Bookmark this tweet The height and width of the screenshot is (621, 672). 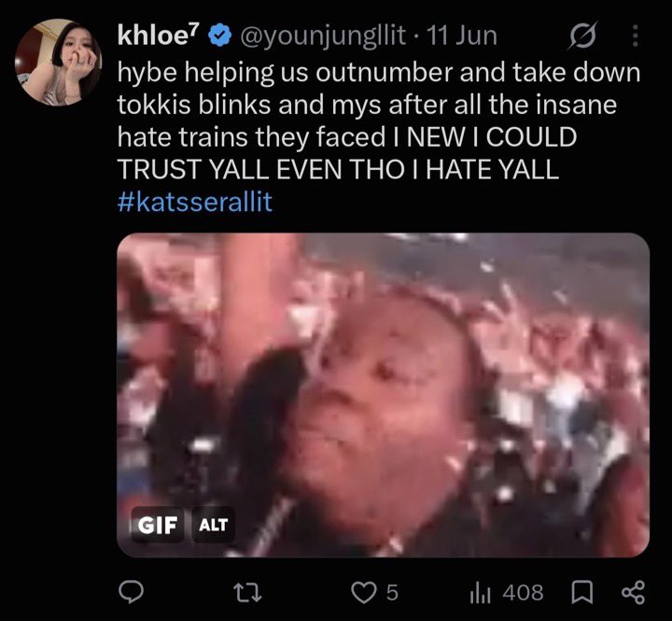click(582, 592)
